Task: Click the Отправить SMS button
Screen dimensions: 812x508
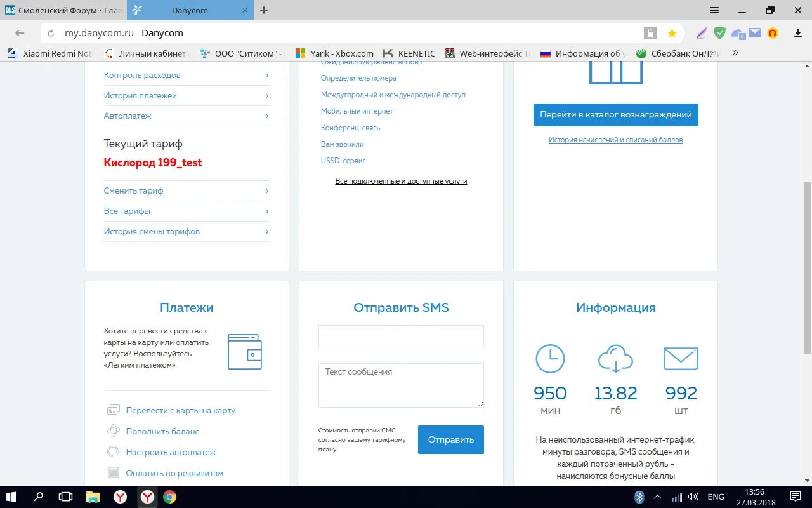Action: [451, 439]
